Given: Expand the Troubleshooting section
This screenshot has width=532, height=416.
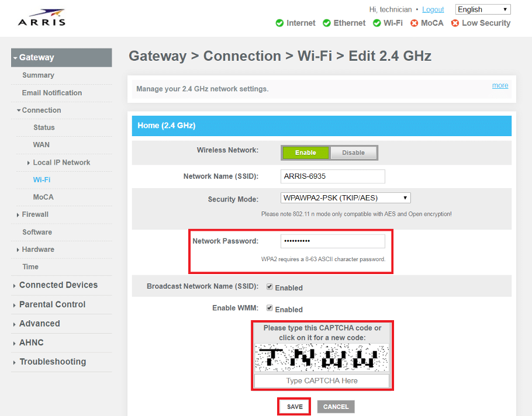Looking at the screenshot, I should point(50,362).
